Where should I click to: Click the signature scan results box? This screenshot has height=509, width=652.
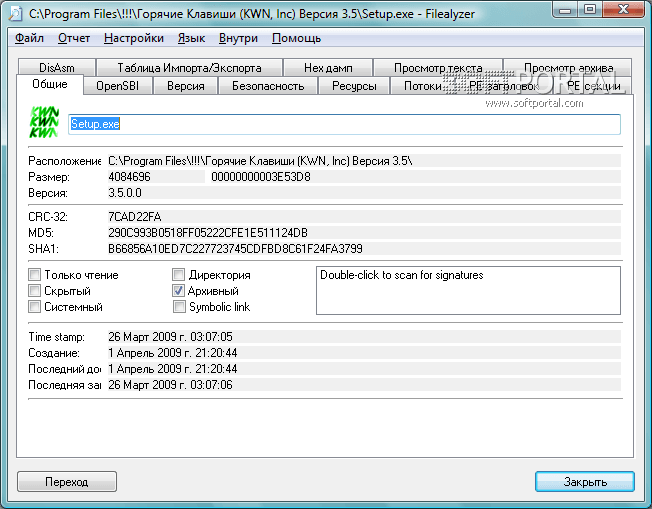click(468, 290)
